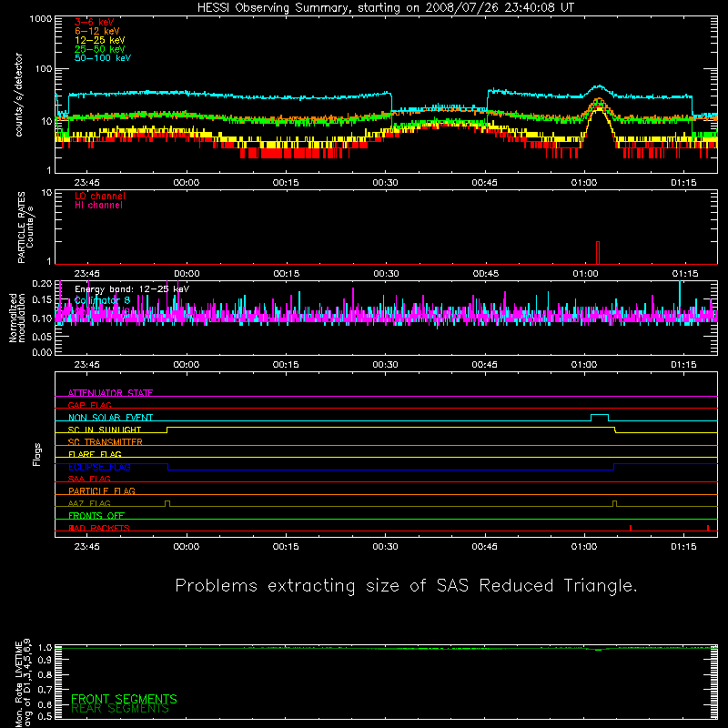Click the 'counts/s/detector' axis label
This screenshot has width=728, height=728.
click(18, 95)
